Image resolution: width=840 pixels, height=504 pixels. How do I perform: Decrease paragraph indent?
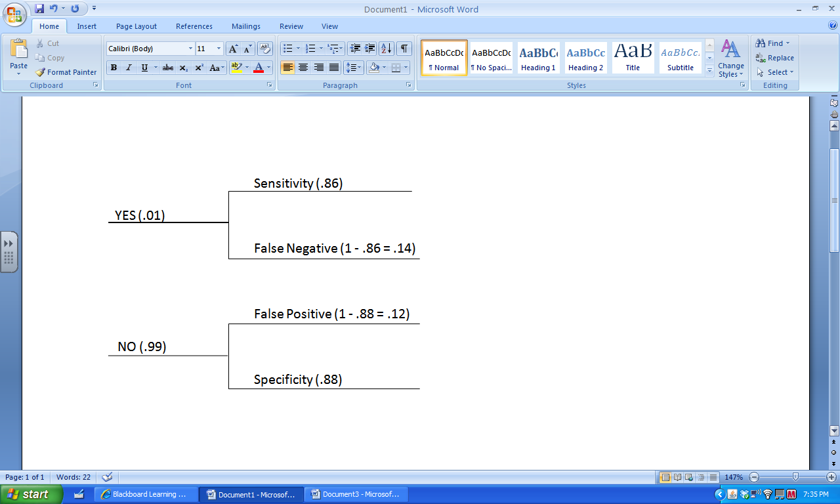click(x=355, y=49)
